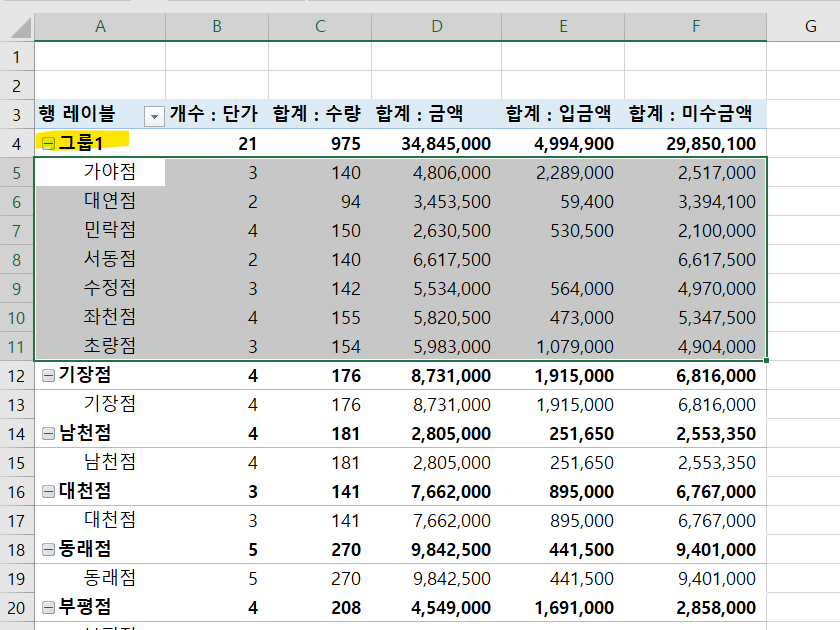Click the 개수 : 단가 header cell
Image resolution: width=840 pixels, height=630 pixels.
point(217,114)
